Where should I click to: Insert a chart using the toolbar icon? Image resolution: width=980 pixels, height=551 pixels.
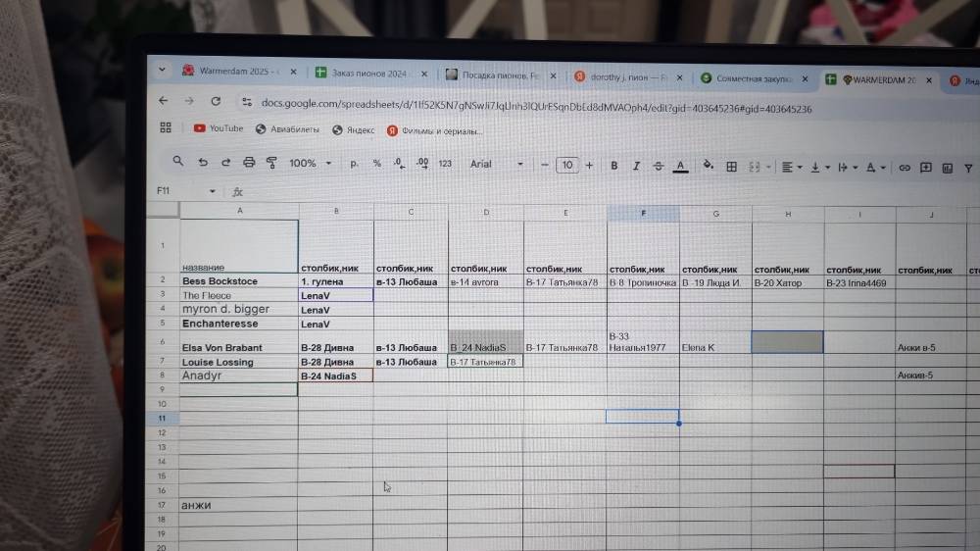point(948,169)
